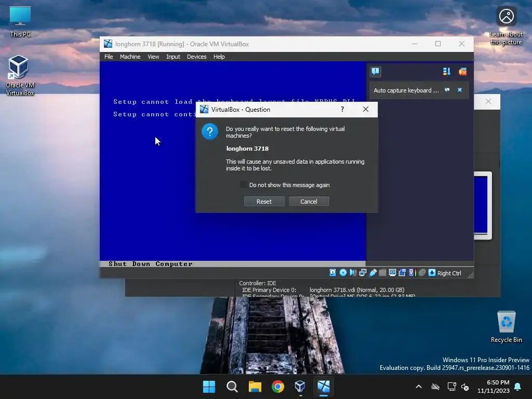The width and height of the screenshot is (532, 399).
Task: Click the 'Learn about this picture' desktop icon
Action: 506,26
